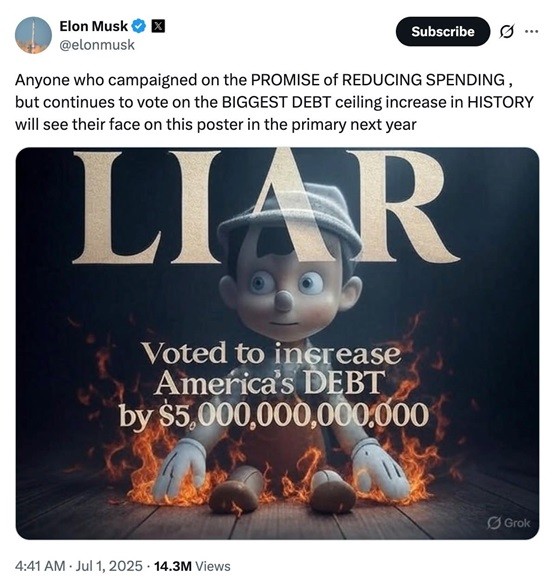555x588 pixels.
Task: Click the tweet text about REDUCING SPENDING
Action: [274, 102]
